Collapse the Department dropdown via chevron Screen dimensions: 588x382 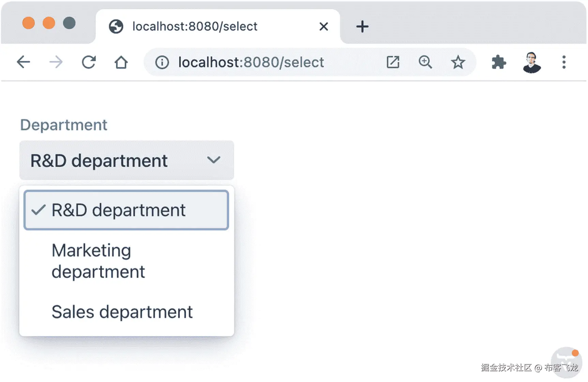point(214,160)
